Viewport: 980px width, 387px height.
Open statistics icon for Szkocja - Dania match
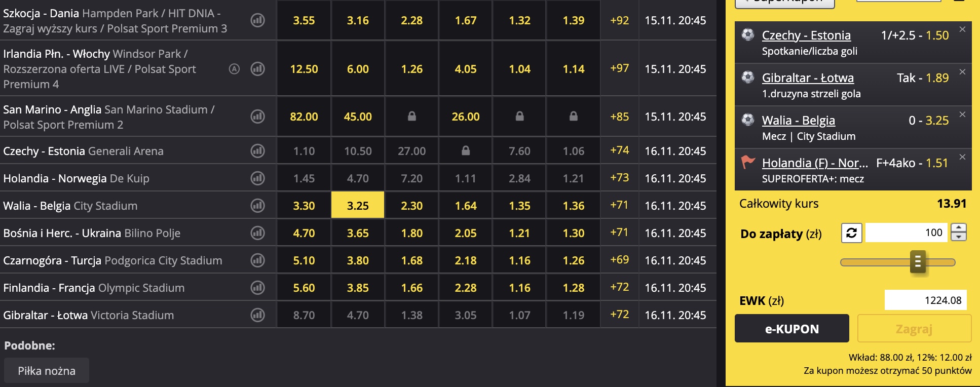[258, 20]
